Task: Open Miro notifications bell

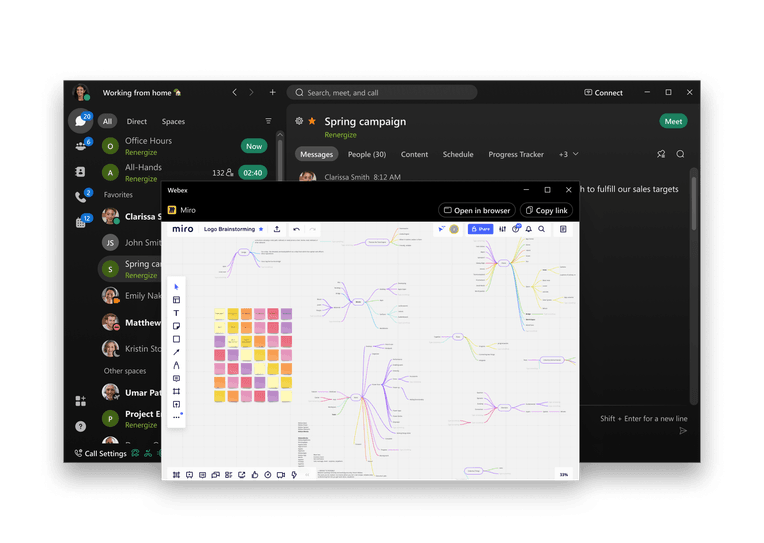Action: point(529,229)
